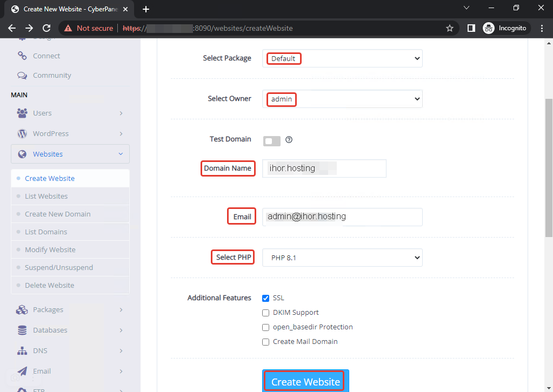Expand the Users menu chevron
Viewport: 553px width, 392px height.
click(121, 113)
